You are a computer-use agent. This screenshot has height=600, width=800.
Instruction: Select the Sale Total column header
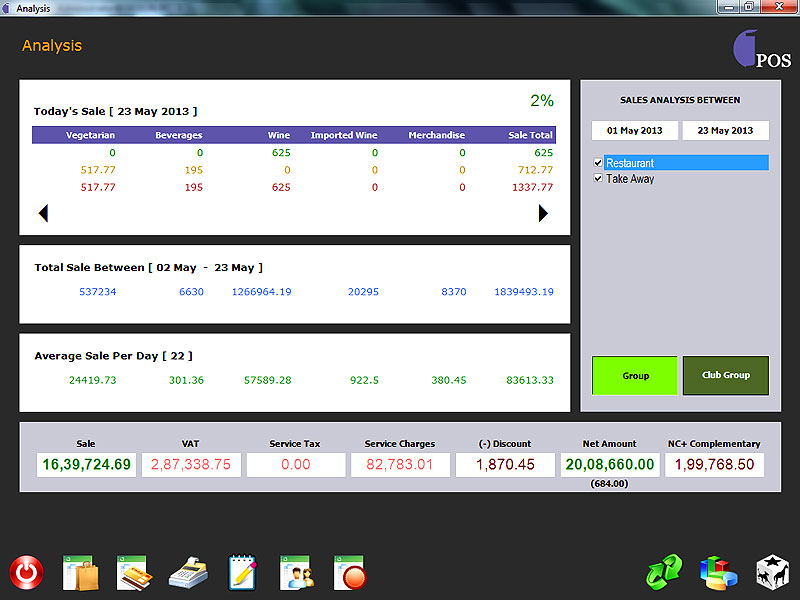530,135
